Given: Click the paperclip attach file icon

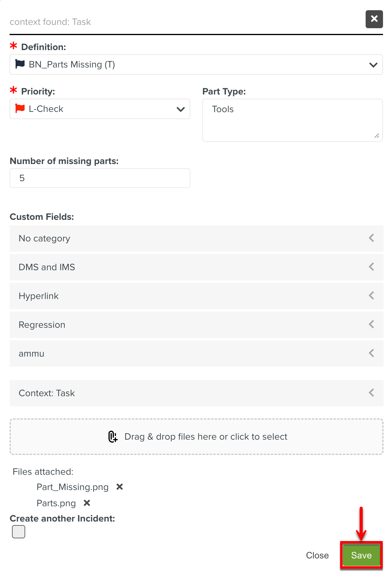Looking at the screenshot, I should pos(113,437).
